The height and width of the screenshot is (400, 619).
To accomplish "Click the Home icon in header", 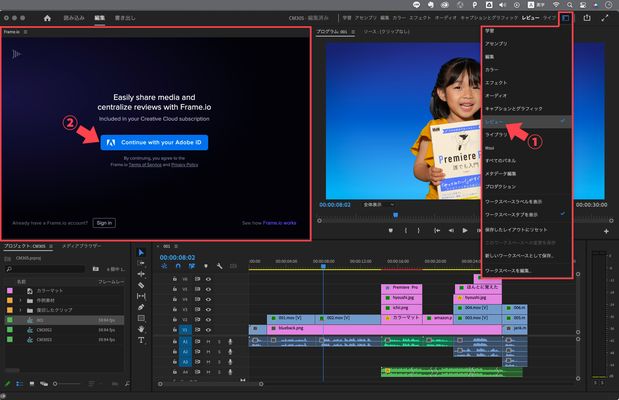I will point(47,18).
